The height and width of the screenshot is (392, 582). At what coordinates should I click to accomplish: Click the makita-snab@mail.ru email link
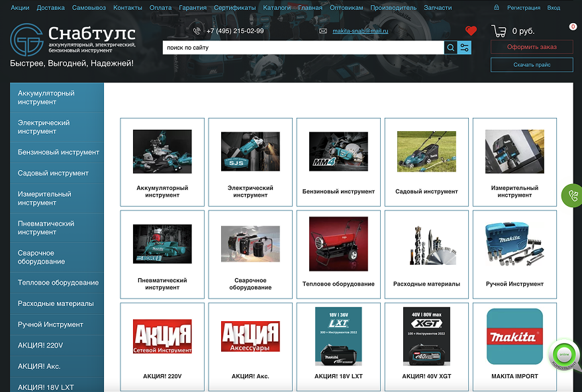pyautogui.click(x=360, y=31)
